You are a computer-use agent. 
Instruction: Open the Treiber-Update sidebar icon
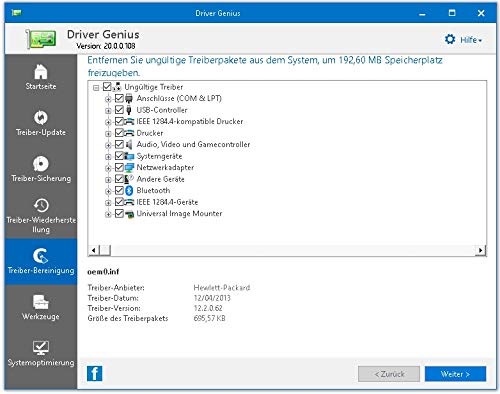[x=41, y=117]
